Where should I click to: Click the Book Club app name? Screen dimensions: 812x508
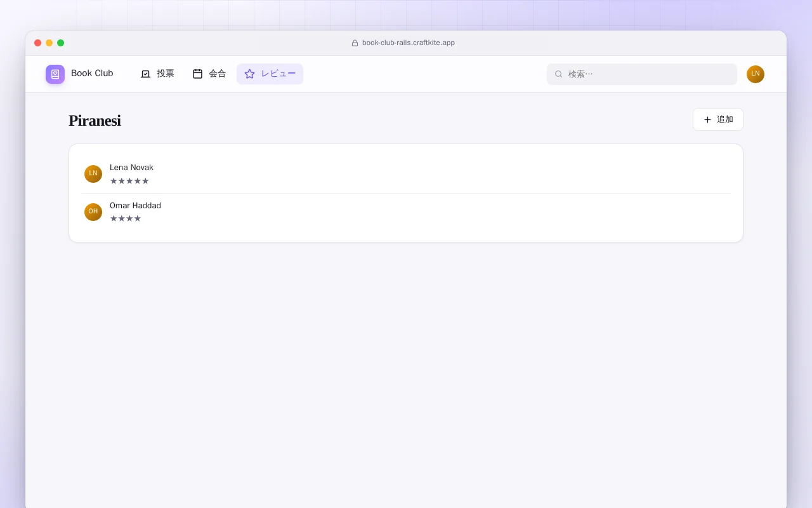tap(92, 74)
